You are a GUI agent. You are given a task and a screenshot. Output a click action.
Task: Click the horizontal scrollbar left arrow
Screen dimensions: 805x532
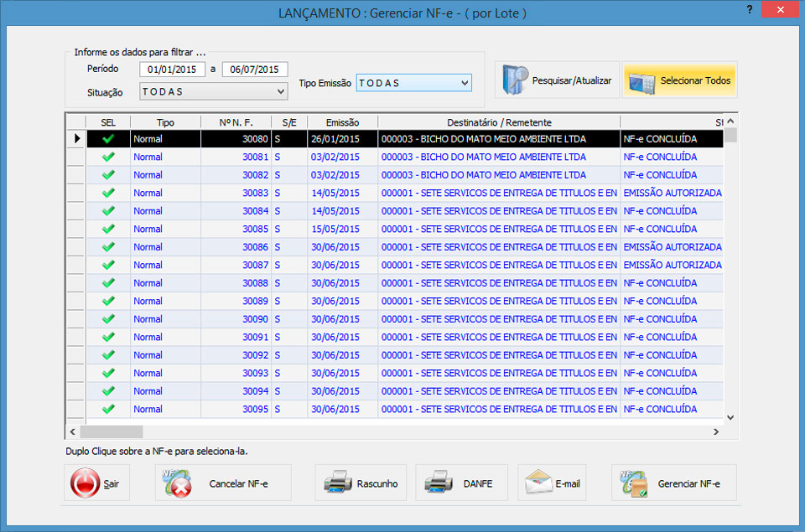[72, 431]
